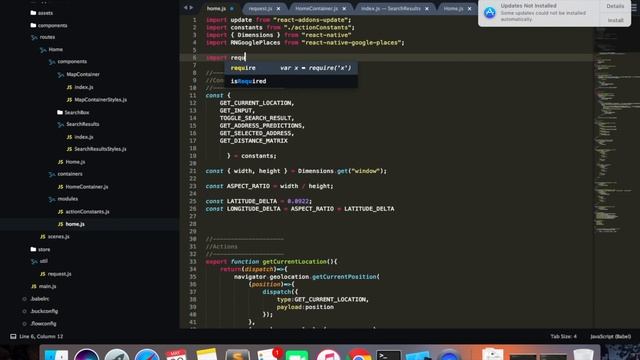Viewport: 640px width, 360px height.
Task: Collapse the util folder
Action: [x=39, y=261]
